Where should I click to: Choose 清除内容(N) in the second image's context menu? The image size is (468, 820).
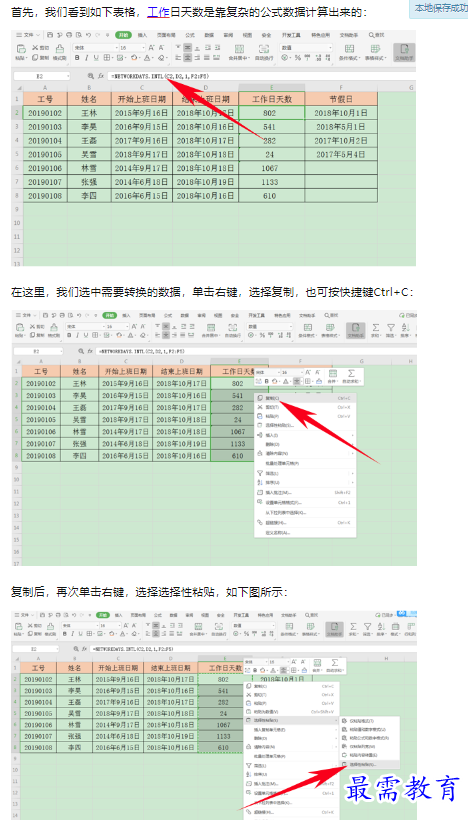[x=305, y=453]
